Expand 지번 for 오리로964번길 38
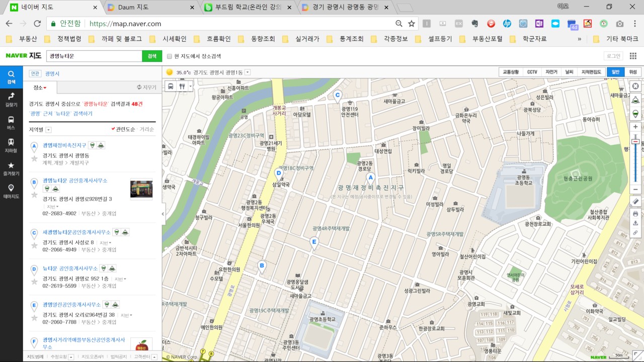644x362 pixels. coord(126,315)
